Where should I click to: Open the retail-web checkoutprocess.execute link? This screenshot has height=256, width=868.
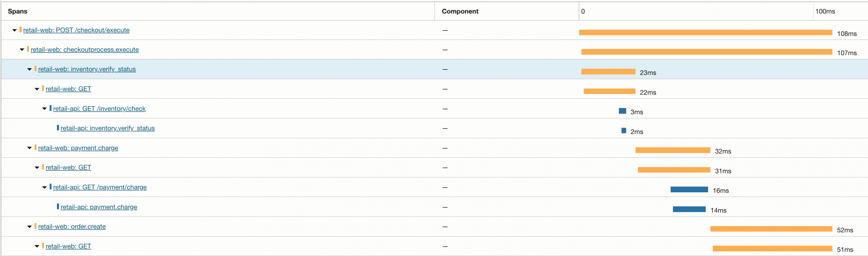pyautogui.click(x=84, y=50)
